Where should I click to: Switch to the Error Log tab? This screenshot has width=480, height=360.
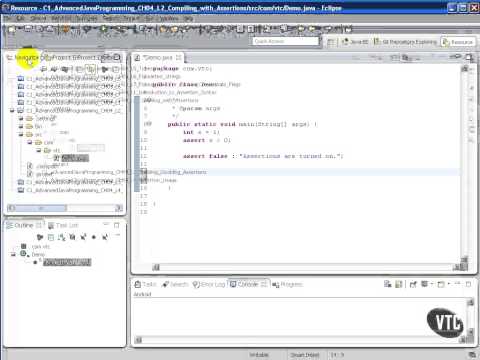point(209,284)
